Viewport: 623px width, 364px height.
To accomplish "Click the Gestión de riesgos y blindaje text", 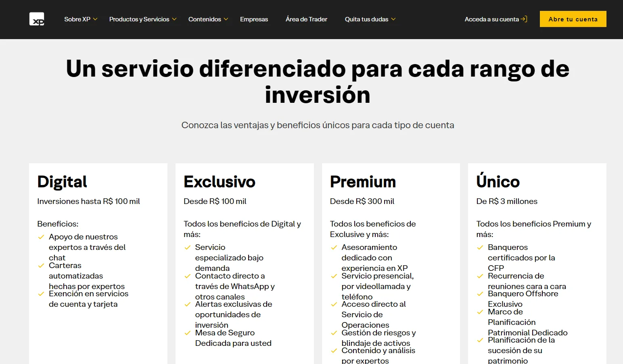I will click(x=378, y=338).
